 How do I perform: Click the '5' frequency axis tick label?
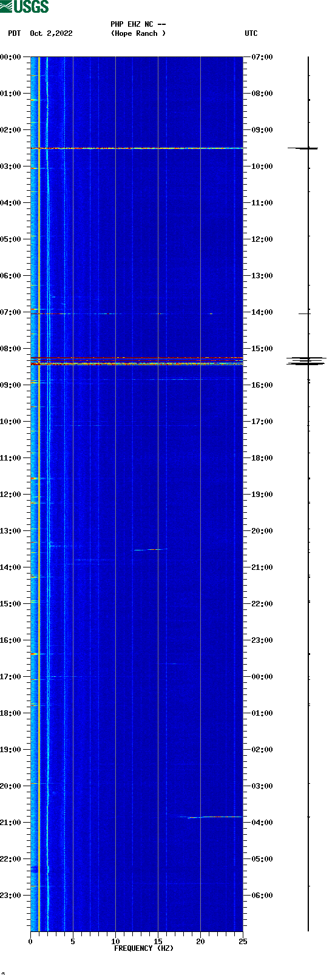pyautogui.click(x=73, y=942)
